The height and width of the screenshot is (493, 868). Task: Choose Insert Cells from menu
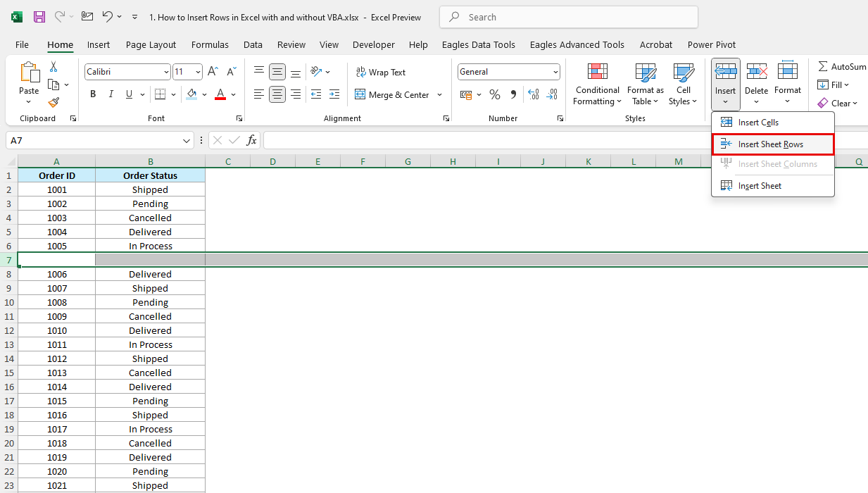(772, 123)
